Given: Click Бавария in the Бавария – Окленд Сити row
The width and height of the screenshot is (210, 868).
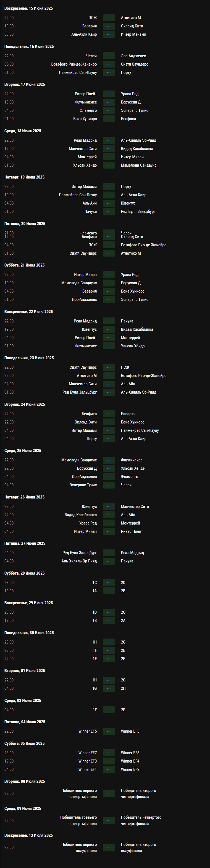Looking at the screenshot, I should click(89, 26).
